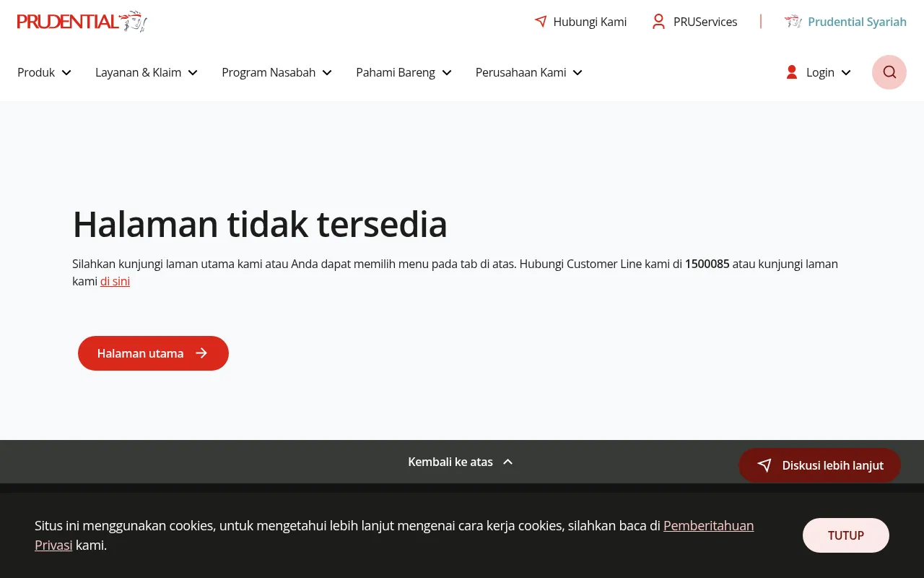Click the arrow icon in Halaman utama button
Screen dimensions: 924x578
tap(201, 353)
